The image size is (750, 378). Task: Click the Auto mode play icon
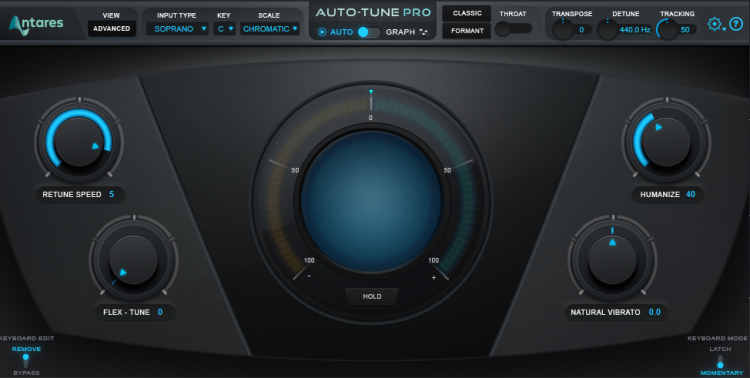coord(322,32)
